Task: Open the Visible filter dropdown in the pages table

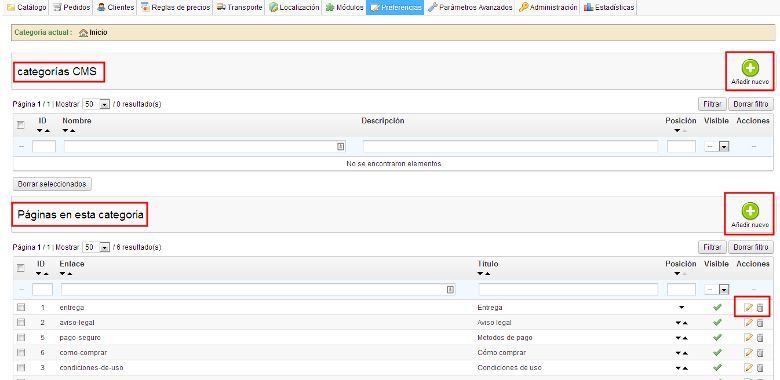Action: 717,289
